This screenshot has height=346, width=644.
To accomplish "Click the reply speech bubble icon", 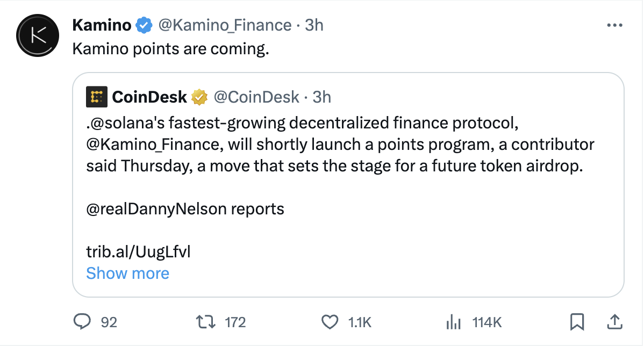I will pos(82,322).
